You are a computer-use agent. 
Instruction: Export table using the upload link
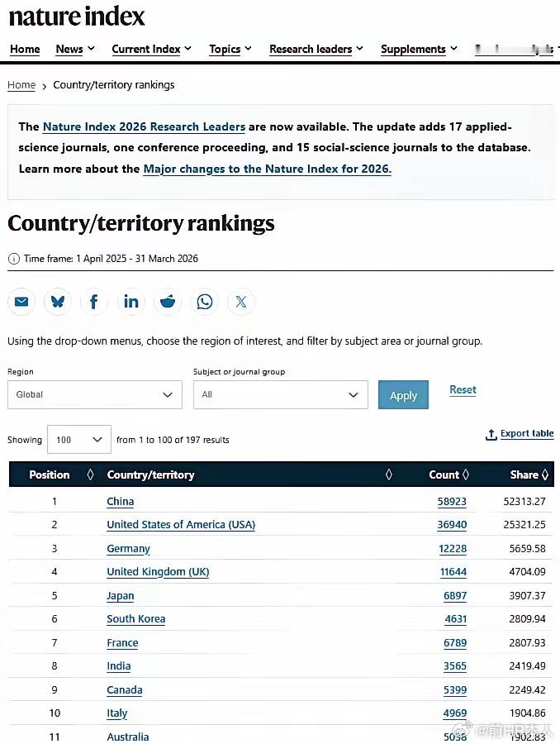[520, 434]
